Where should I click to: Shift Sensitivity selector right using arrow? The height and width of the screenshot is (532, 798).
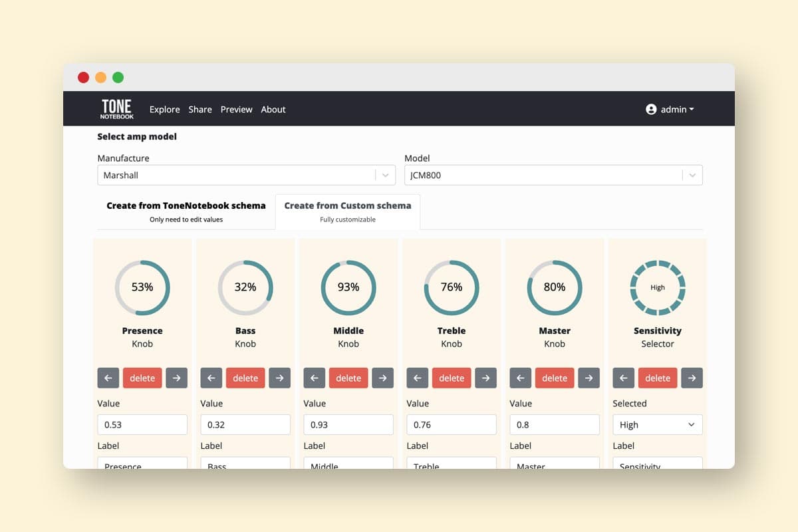coord(692,378)
